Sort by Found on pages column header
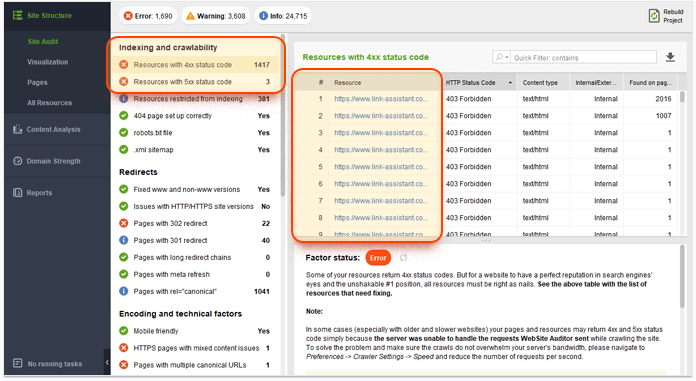The width and height of the screenshot is (696, 381). (x=650, y=83)
